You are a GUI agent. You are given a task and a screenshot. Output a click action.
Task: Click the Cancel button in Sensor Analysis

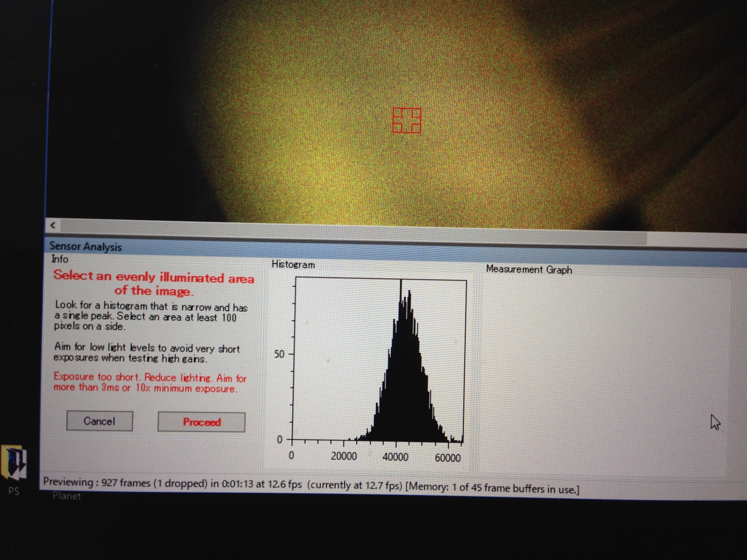tap(100, 421)
